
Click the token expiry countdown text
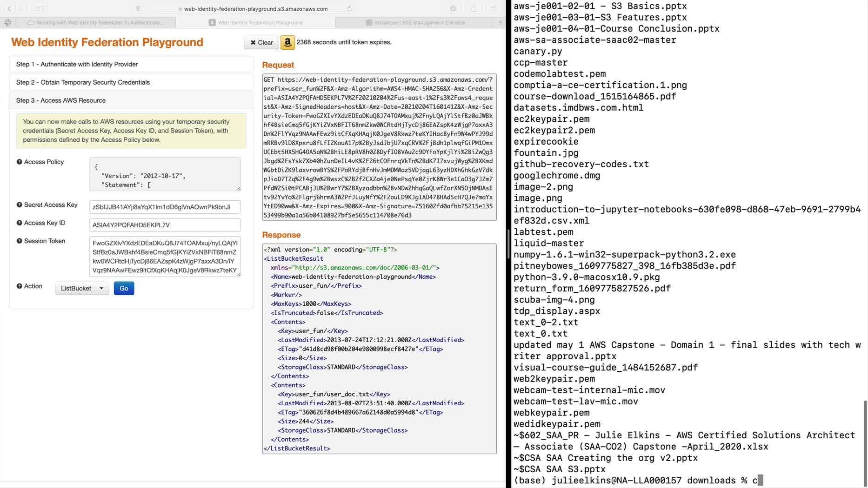tap(344, 42)
